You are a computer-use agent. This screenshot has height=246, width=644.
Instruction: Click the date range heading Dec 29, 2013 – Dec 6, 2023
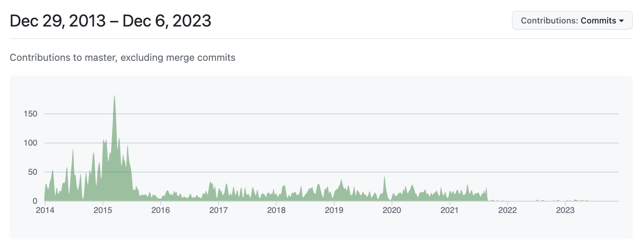click(x=110, y=20)
